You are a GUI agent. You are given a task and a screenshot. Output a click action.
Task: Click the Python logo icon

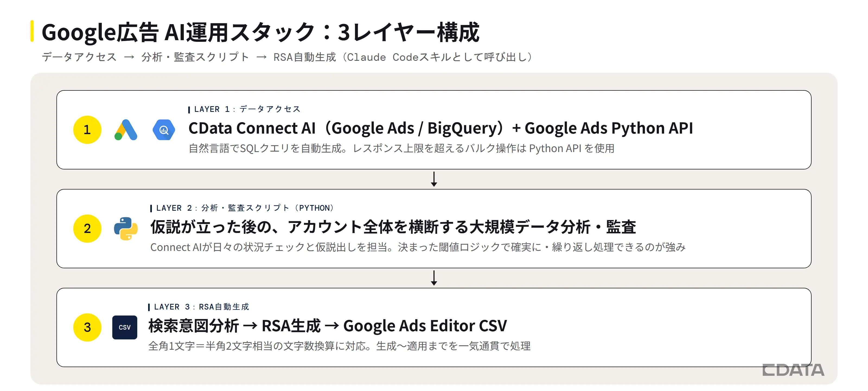pos(126,229)
